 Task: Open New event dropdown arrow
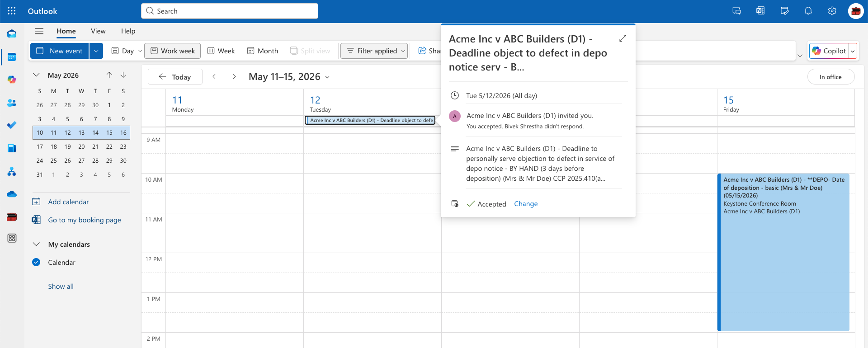click(x=96, y=51)
